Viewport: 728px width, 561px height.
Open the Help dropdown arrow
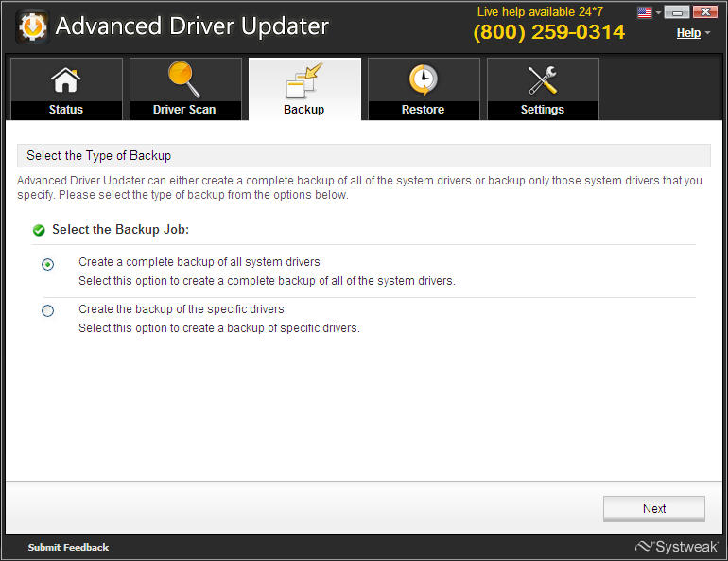[x=707, y=33]
